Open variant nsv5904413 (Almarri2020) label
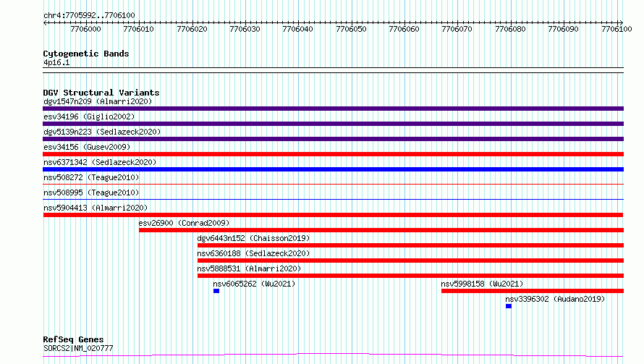644x364 pixels. point(96,208)
